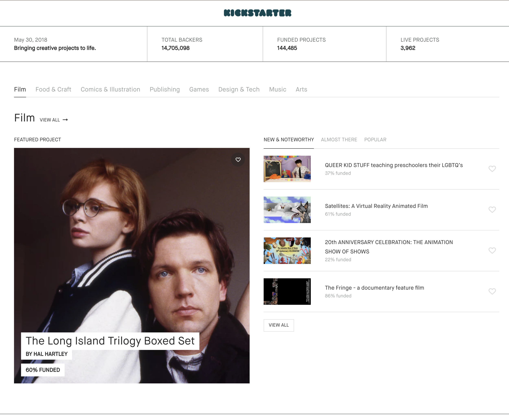Select the New & Noteworthy tab
The width and height of the screenshot is (509, 420).
289,140
